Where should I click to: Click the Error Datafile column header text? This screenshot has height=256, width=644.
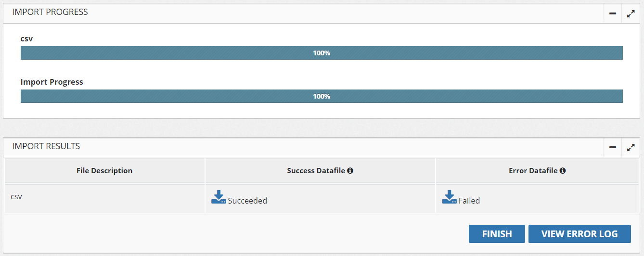point(533,171)
